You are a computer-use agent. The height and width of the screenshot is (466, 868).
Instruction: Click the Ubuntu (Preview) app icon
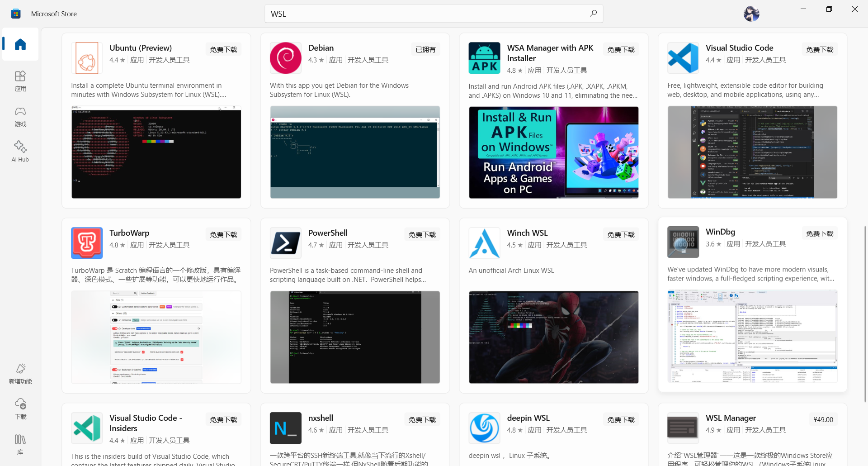pos(87,58)
